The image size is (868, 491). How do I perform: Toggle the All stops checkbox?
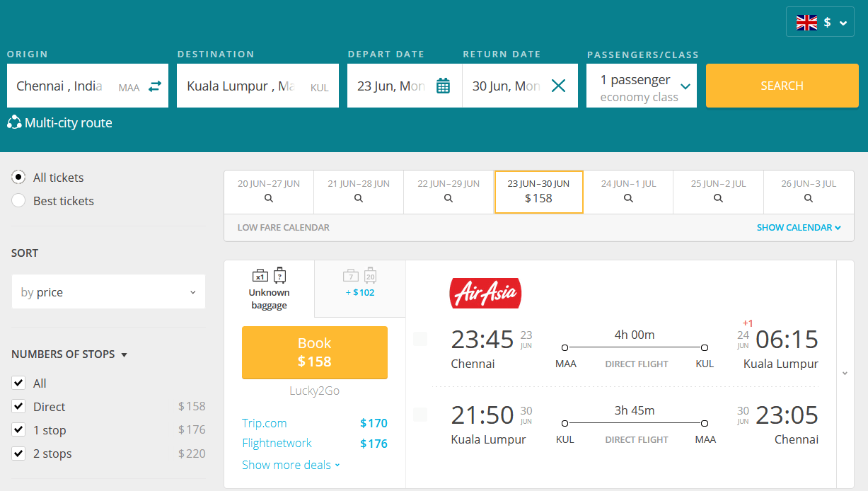point(19,383)
